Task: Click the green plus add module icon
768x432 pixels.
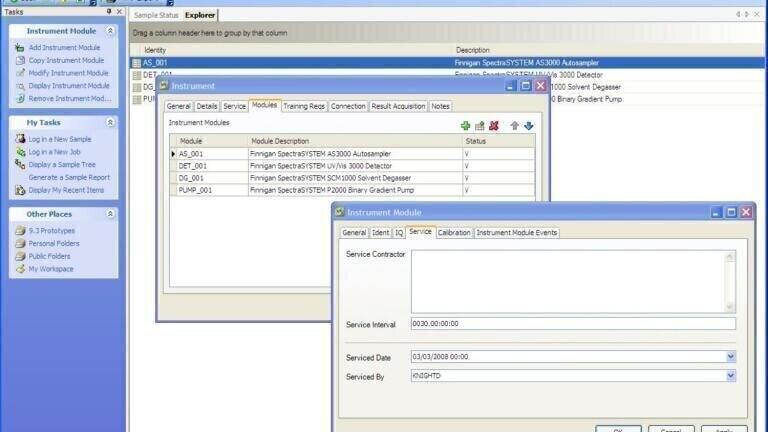Action: coord(465,126)
